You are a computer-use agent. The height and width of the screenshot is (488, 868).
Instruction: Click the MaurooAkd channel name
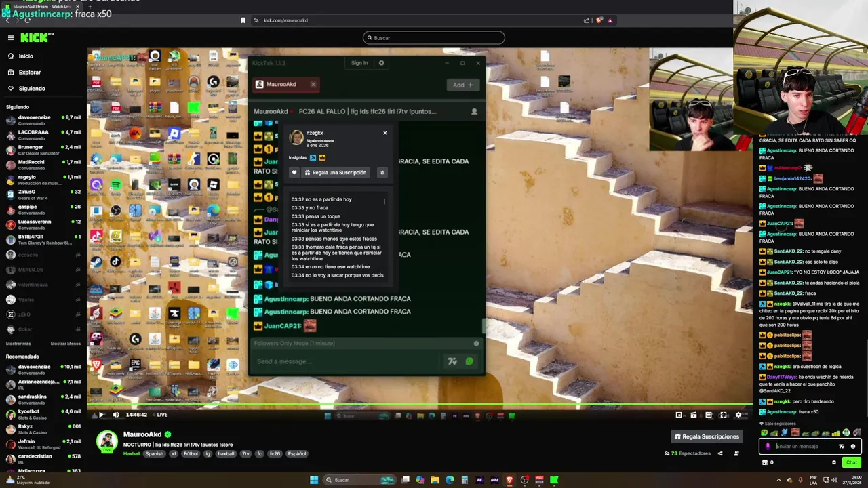coord(142,434)
